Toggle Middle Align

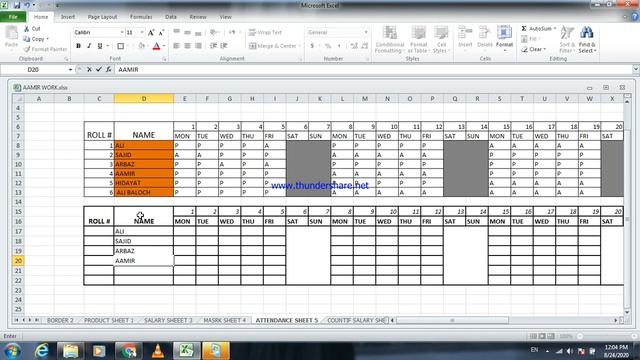[x=187, y=32]
